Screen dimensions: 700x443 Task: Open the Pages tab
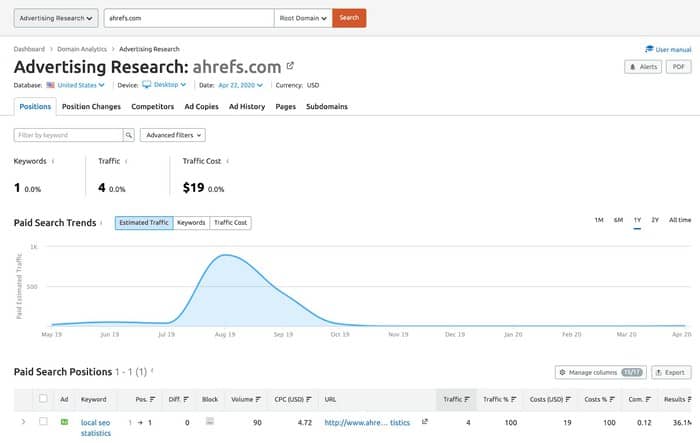pos(285,106)
